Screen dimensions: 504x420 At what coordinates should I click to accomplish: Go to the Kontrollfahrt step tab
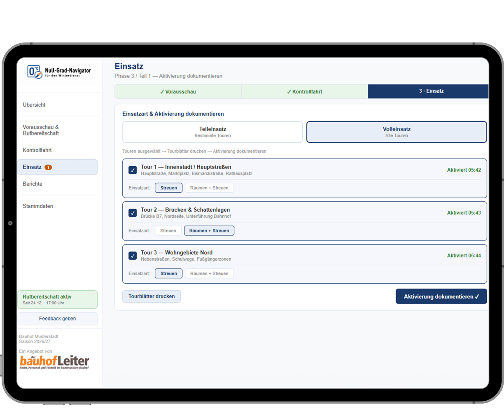point(305,91)
